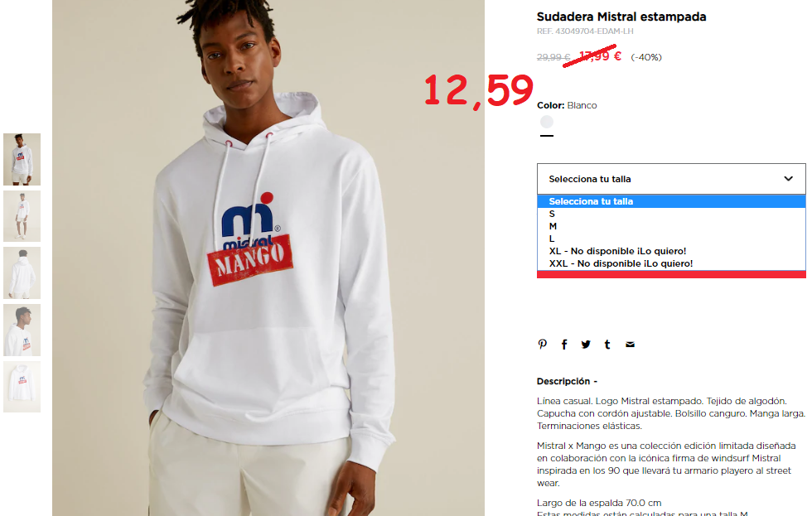Choose size L from the list
Screen dimensions: 812x516
[671, 239]
